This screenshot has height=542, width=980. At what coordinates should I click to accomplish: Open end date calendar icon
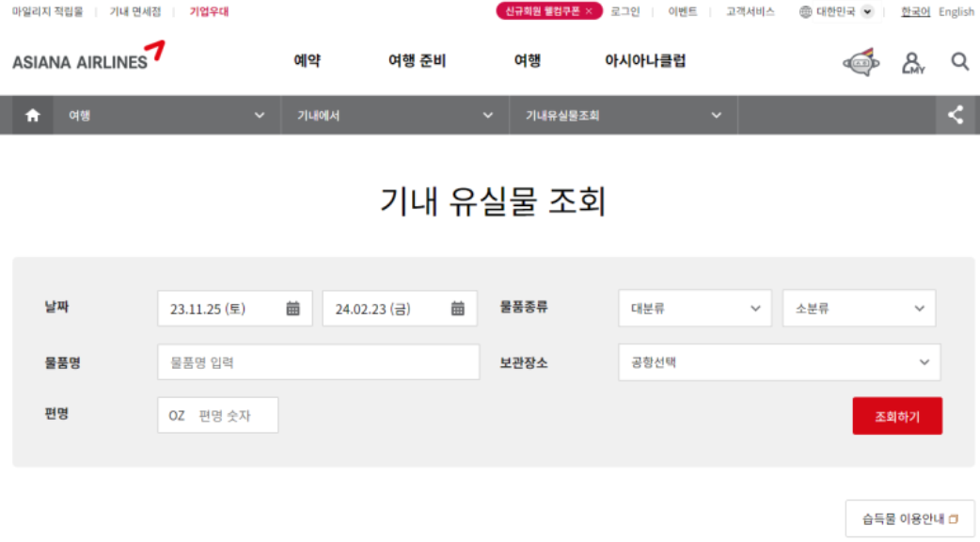pos(457,309)
